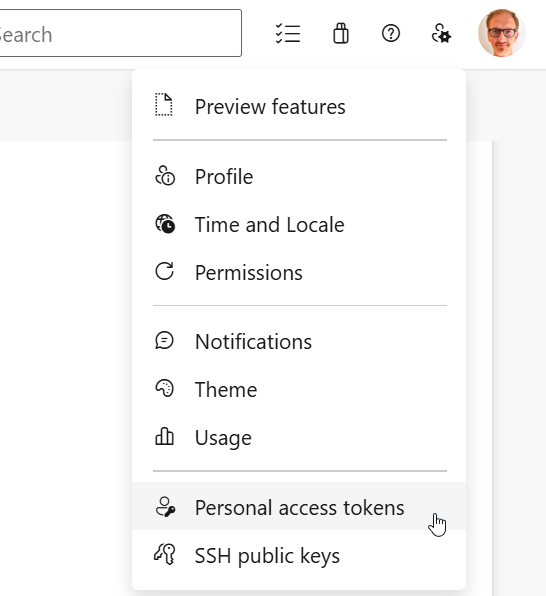Open the work items checklist icon

(288, 33)
